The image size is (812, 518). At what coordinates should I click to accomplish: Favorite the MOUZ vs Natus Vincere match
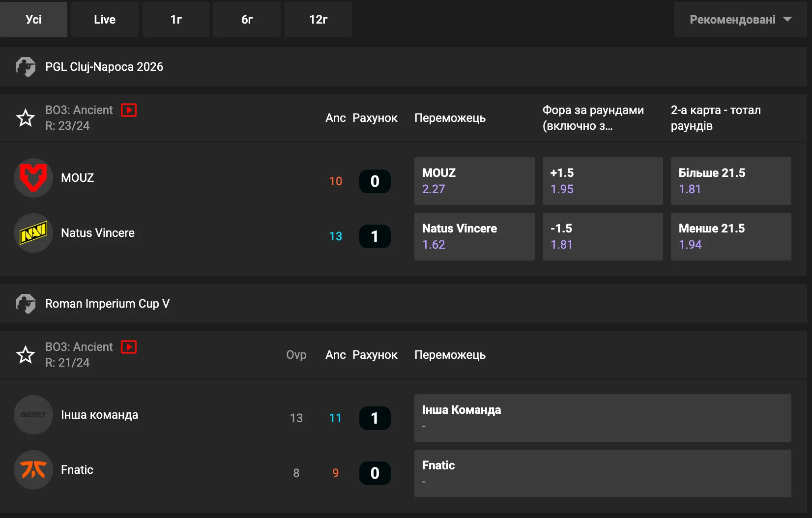click(x=26, y=118)
